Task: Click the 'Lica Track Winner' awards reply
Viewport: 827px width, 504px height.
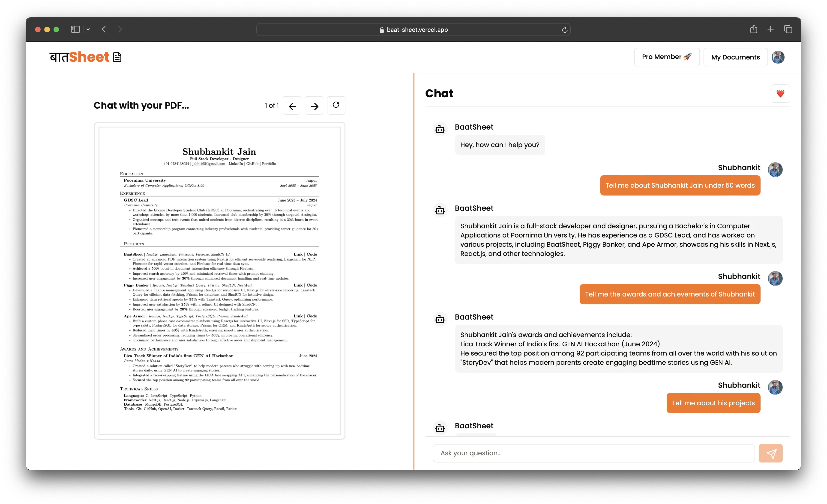Action: click(619, 348)
